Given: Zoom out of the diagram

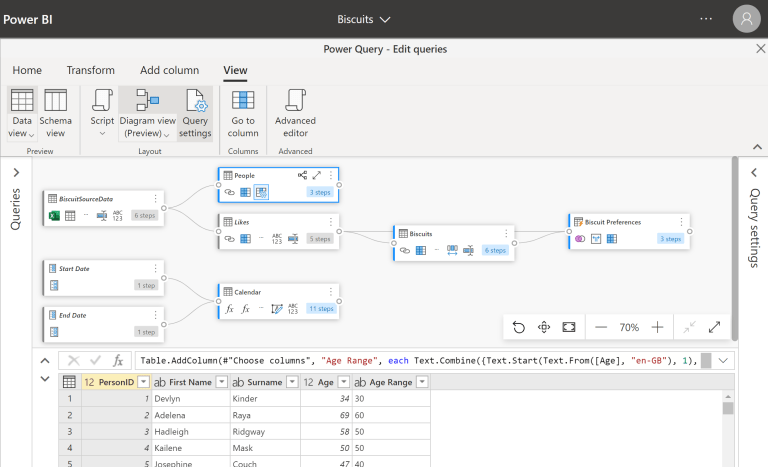Looking at the screenshot, I should 600,327.
